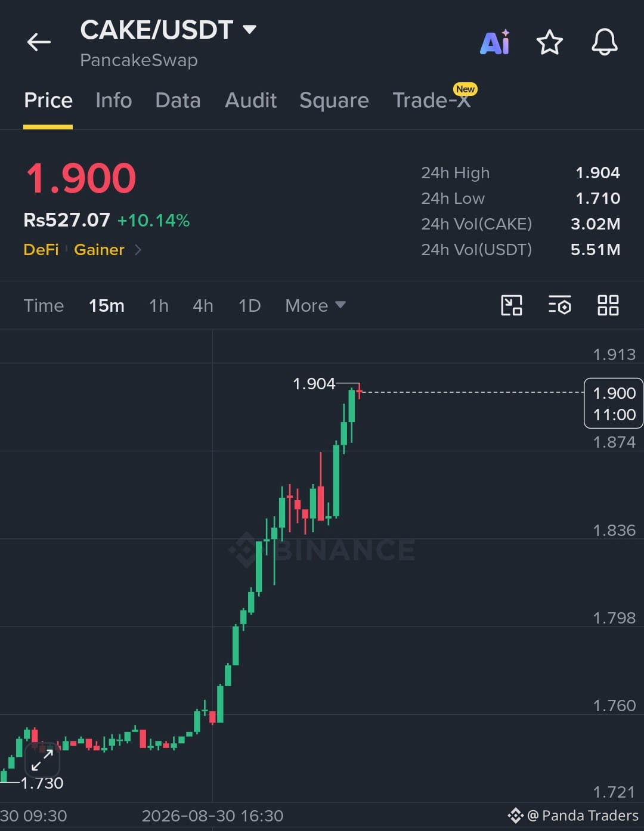
Task: Open the AI assistant icon
Action: click(x=495, y=42)
